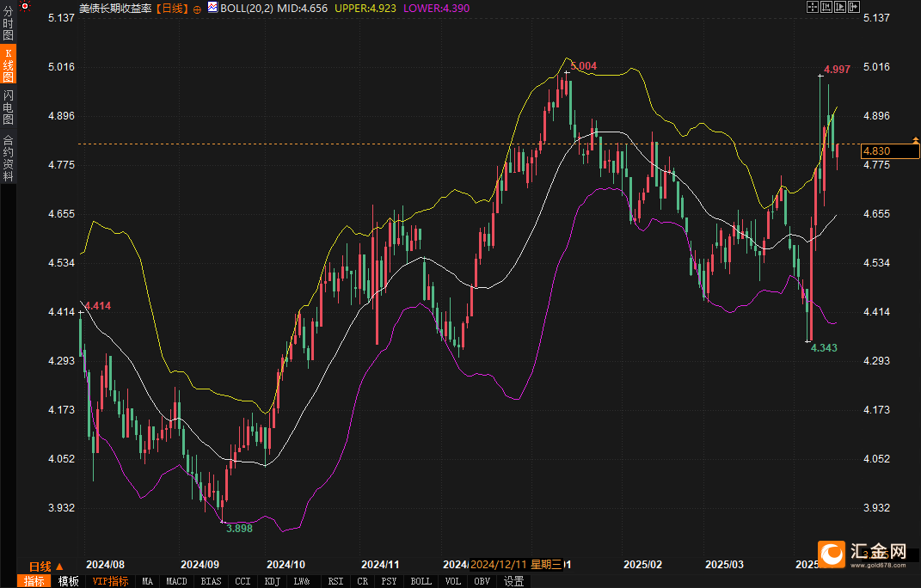Click the 2024/11 date axis label
This screenshot has width=921, height=588.
[380, 565]
